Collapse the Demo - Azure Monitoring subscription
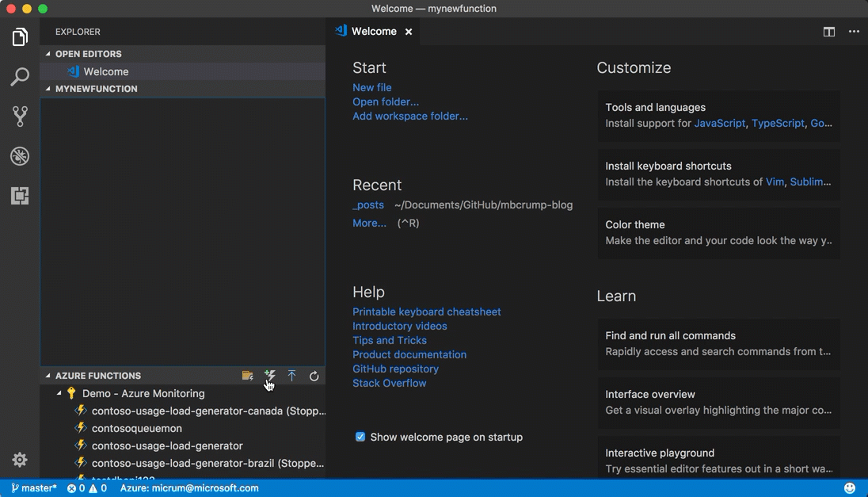 click(59, 393)
